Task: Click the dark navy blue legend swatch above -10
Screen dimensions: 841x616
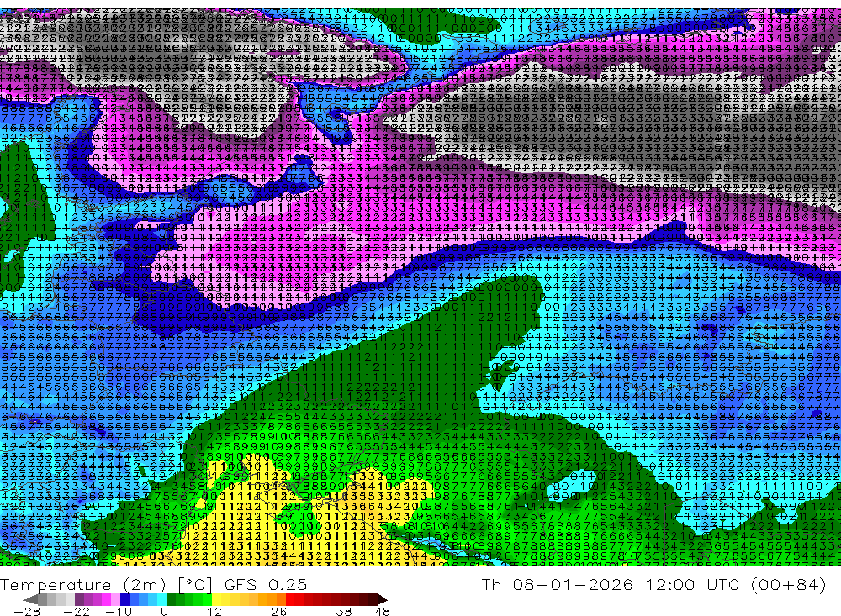Action: tap(125, 599)
